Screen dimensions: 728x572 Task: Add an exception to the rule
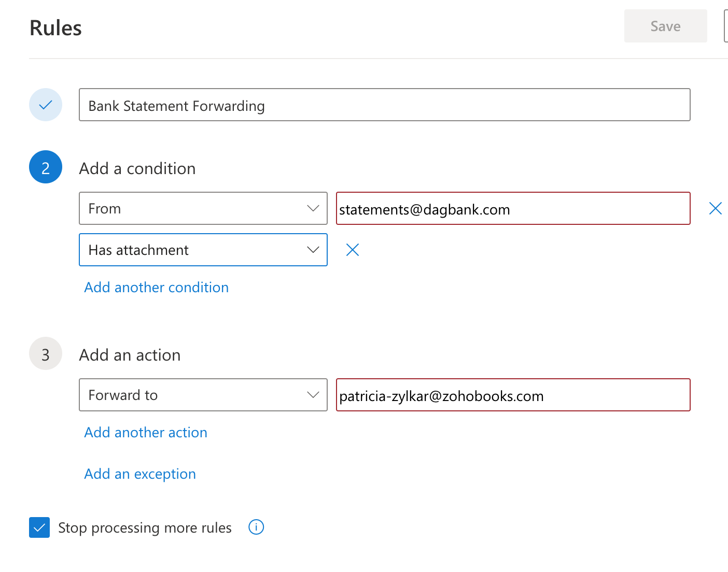pos(140,474)
